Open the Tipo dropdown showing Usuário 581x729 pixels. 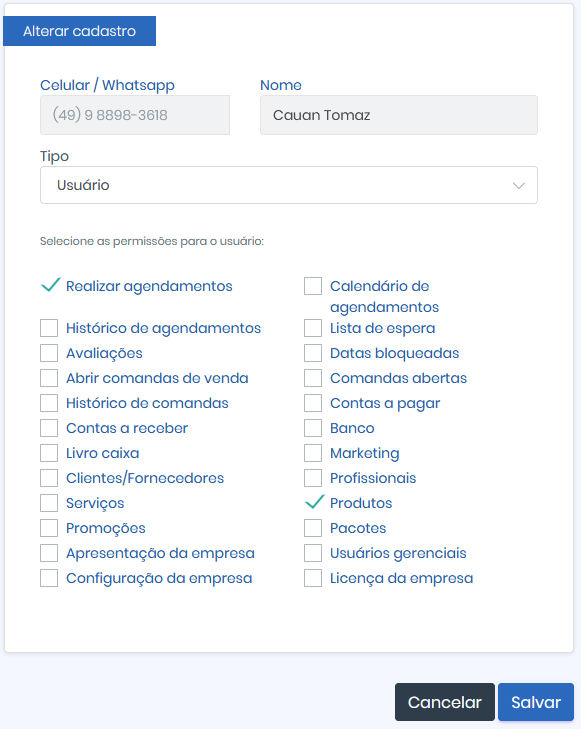289,185
